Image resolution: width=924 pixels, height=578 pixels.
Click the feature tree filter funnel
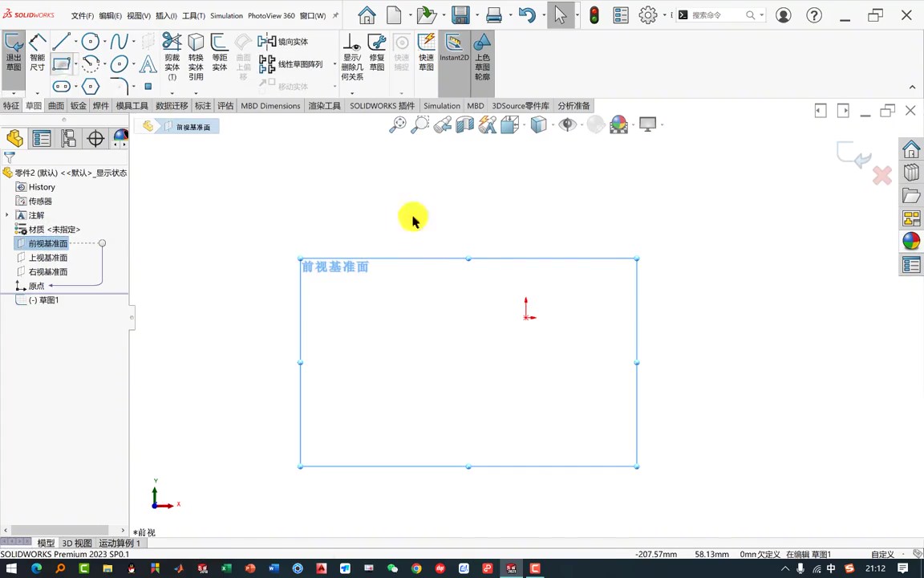[10, 157]
